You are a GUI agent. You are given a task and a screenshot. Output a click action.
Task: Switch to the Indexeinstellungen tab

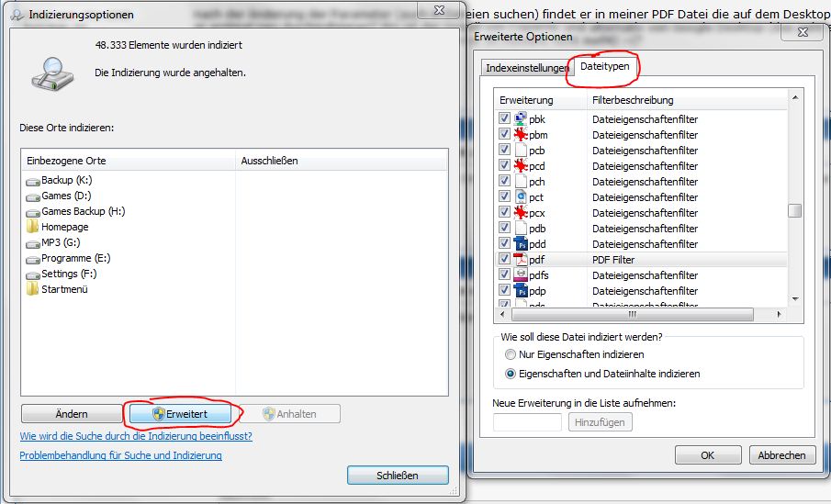coord(527,68)
